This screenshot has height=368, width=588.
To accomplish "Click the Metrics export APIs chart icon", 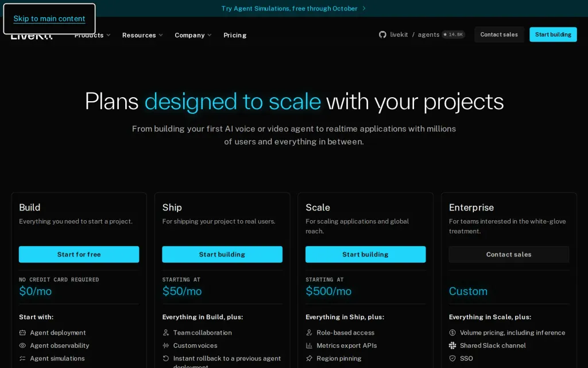I will 309,346.
